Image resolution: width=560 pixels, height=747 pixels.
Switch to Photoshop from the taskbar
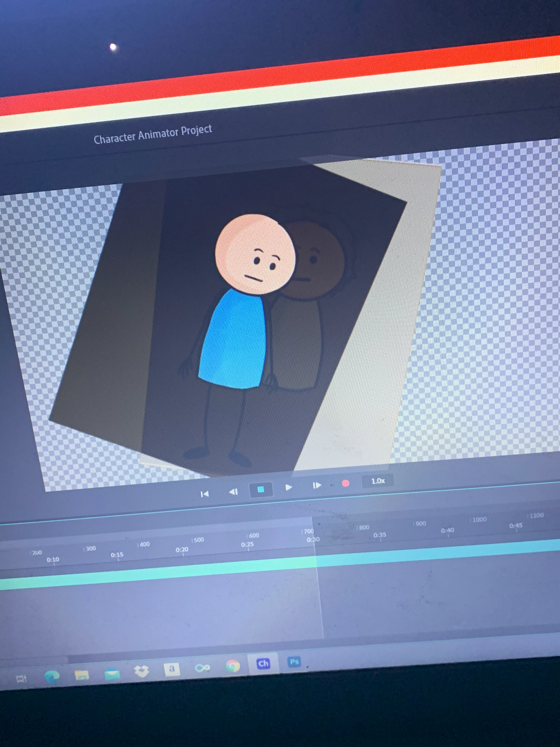[294, 662]
